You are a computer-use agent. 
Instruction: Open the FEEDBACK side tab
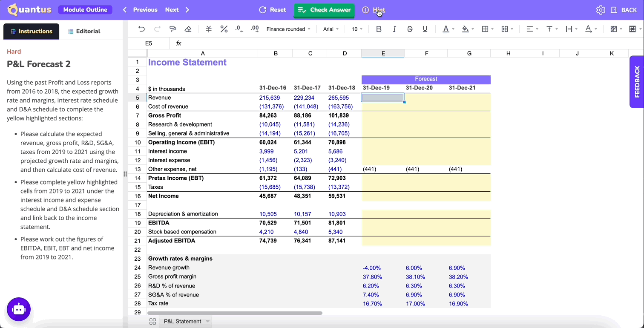pos(637,82)
